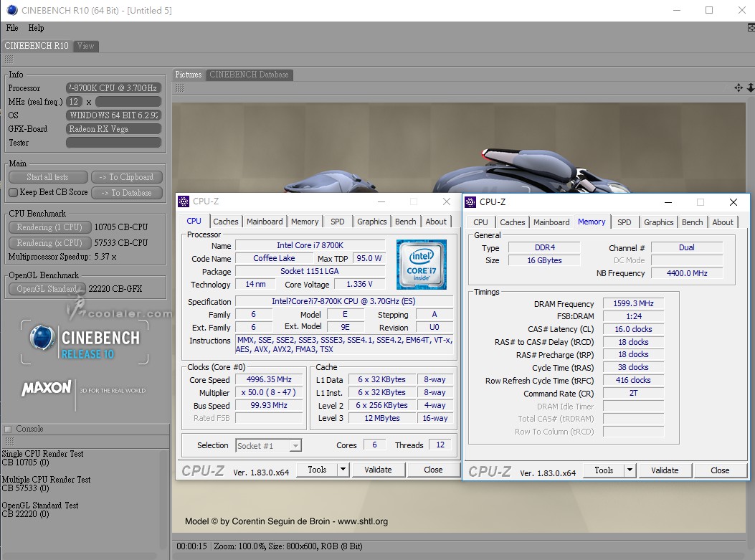Click the CINEBENCH Release 10 logo
Image resolution: width=755 pixels, height=560 pixels.
tap(85, 342)
